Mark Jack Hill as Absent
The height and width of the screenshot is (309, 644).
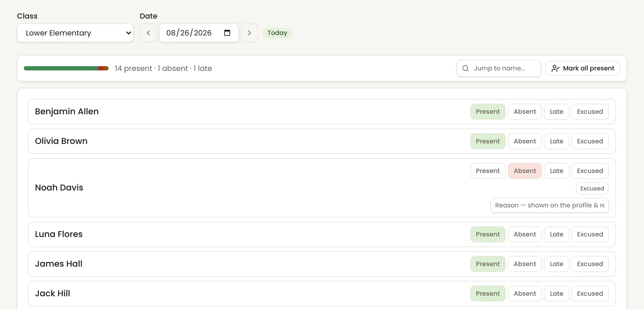pos(525,294)
